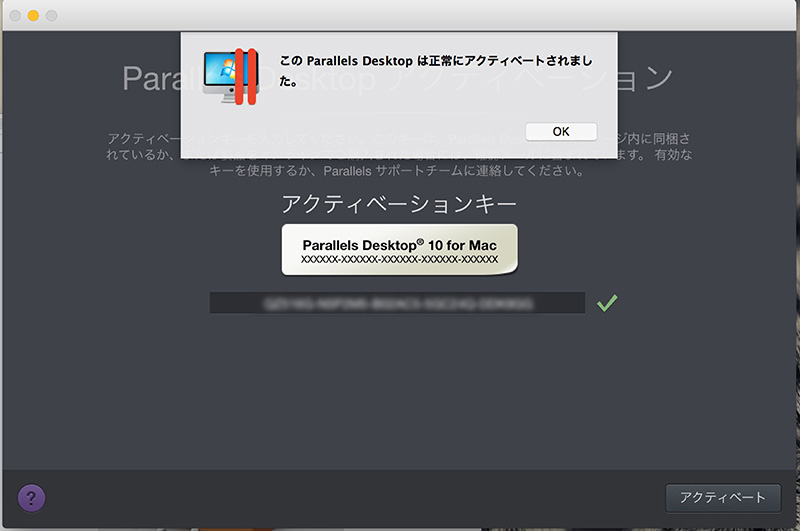Open help with the purple question mark
The image size is (800, 531).
pos(32,498)
